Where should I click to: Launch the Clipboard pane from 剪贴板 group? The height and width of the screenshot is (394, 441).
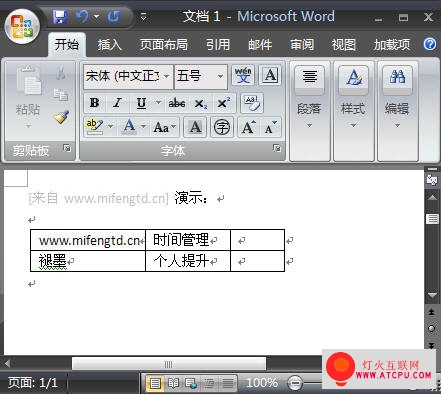click(67, 148)
